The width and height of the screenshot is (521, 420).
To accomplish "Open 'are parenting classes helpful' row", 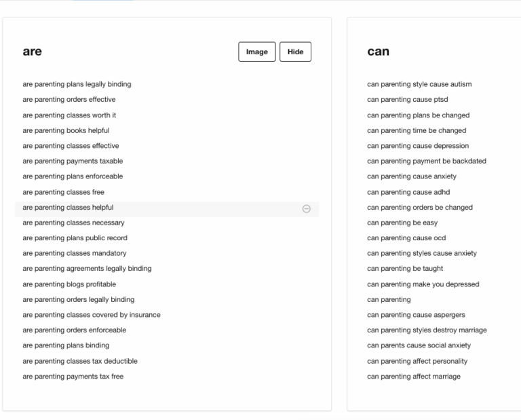I will 68,208.
